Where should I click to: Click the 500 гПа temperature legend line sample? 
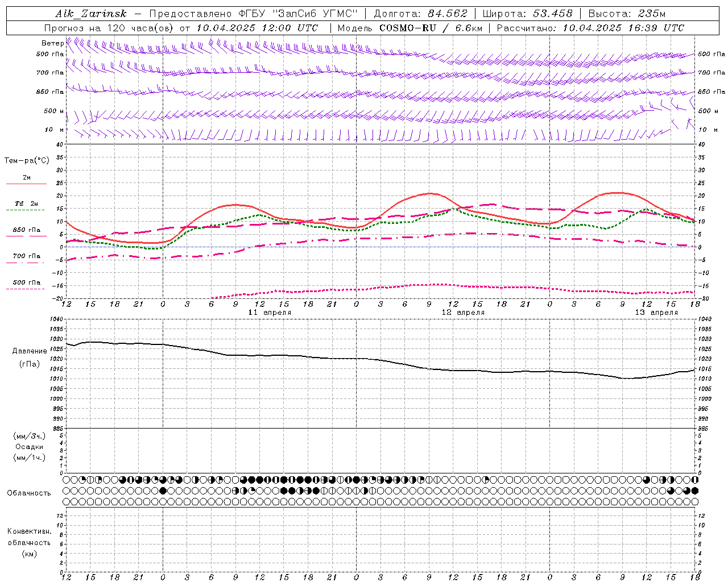26,289
